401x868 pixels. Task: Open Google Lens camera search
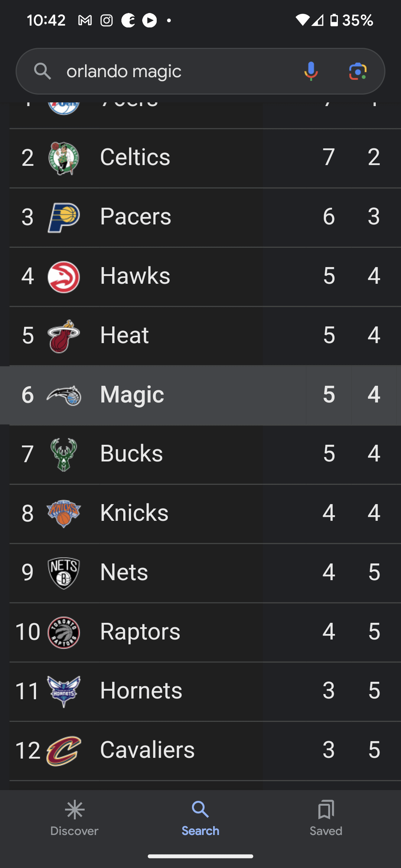(x=358, y=71)
